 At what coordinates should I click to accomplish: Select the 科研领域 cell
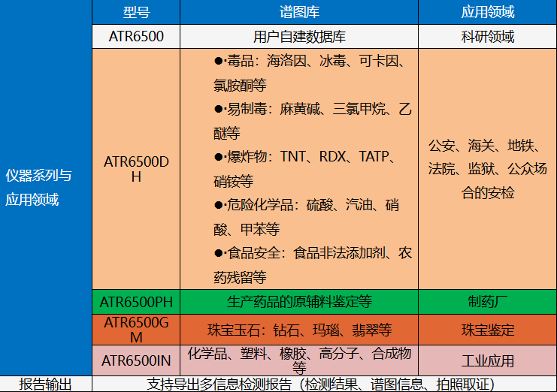487,36
